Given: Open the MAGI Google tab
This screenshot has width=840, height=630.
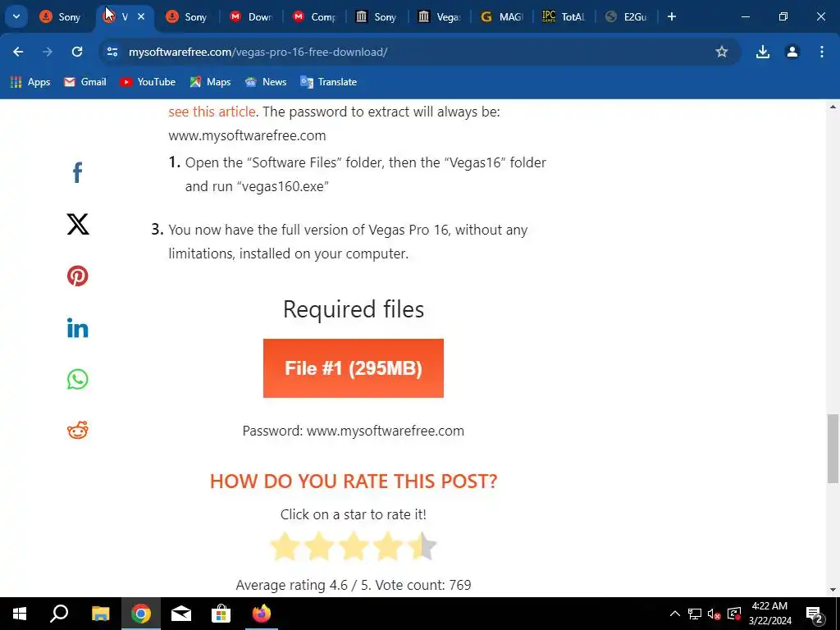Looking at the screenshot, I should [503, 16].
